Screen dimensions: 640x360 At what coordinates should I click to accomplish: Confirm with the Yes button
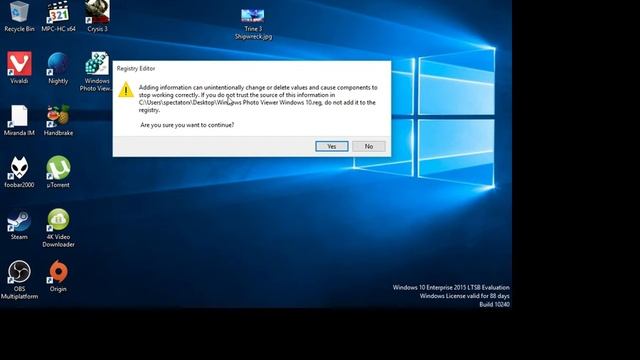(331, 146)
